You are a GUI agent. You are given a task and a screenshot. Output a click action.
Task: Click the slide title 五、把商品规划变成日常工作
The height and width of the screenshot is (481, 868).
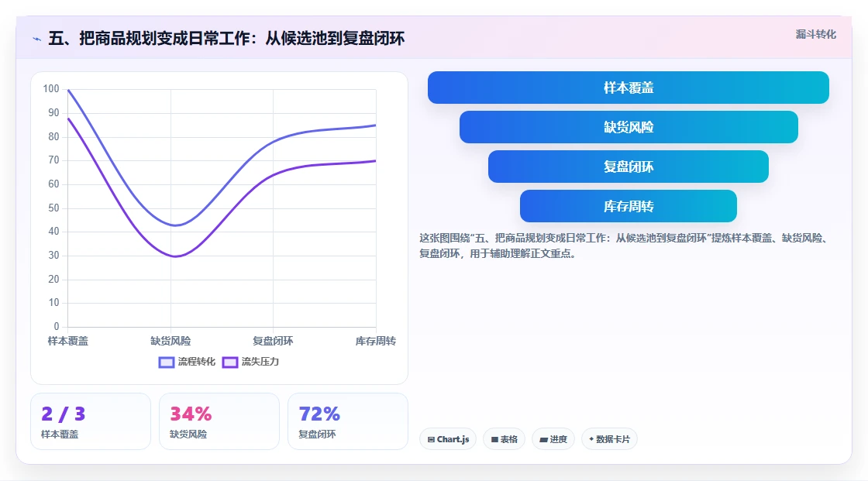226,38
